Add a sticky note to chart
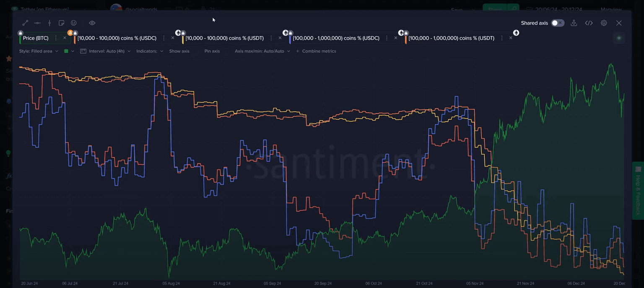 pyautogui.click(x=62, y=23)
